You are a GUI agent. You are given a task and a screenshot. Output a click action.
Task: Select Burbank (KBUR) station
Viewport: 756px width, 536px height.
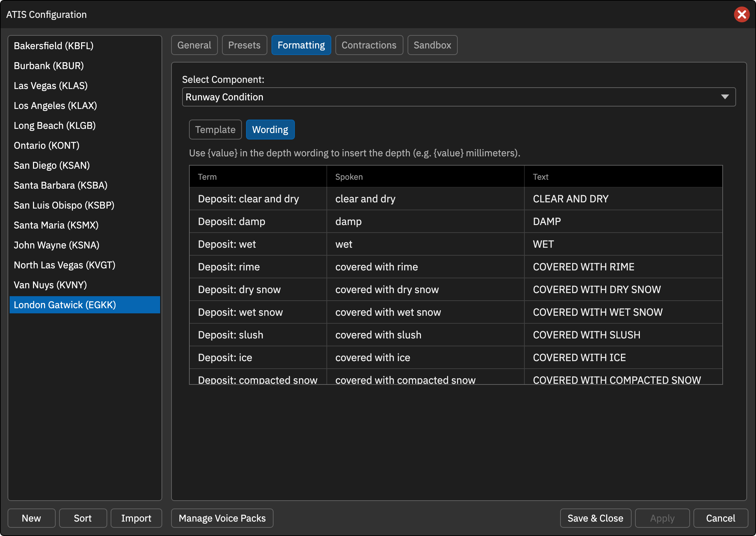pyautogui.click(x=85, y=66)
